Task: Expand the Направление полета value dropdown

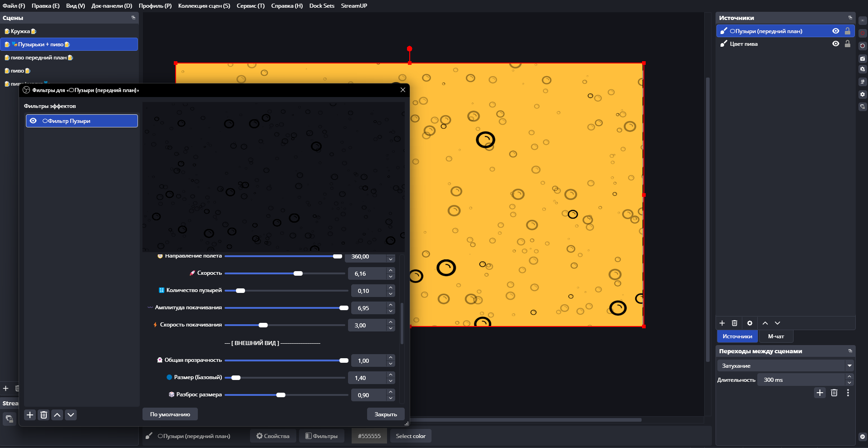Action: point(390,259)
